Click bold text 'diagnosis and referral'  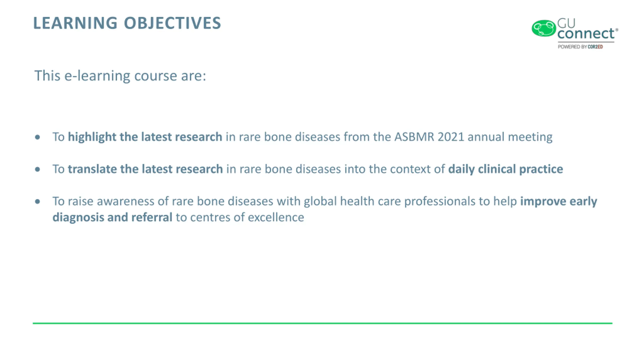tap(112, 217)
